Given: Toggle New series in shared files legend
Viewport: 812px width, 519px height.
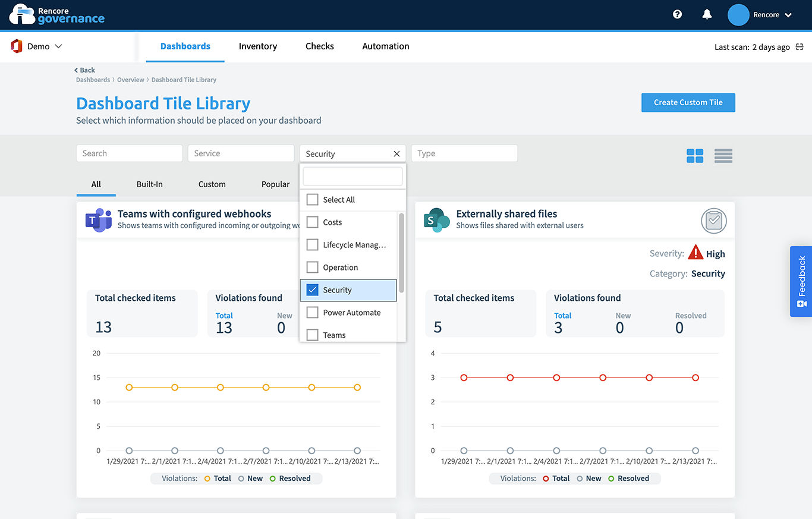Looking at the screenshot, I should click(588, 479).
